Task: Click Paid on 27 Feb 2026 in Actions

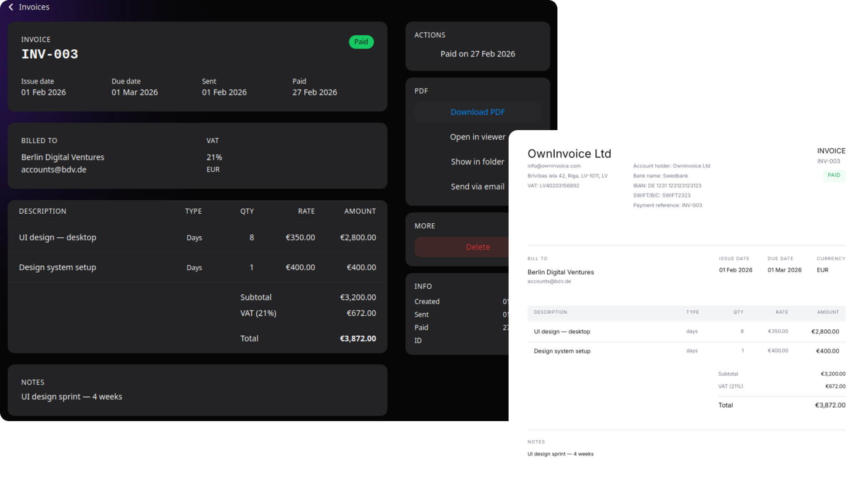Action: [478, 54]
